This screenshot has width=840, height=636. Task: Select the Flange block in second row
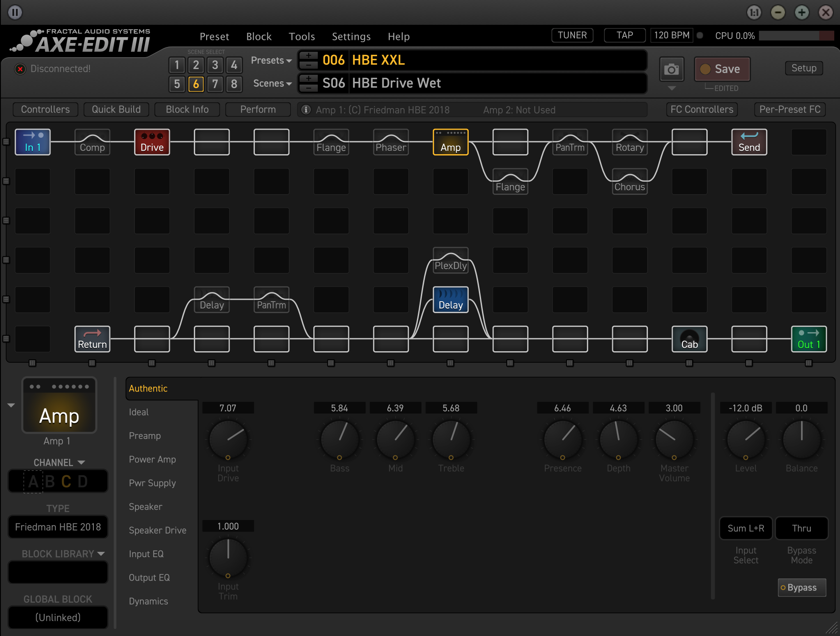click(510, 182)
